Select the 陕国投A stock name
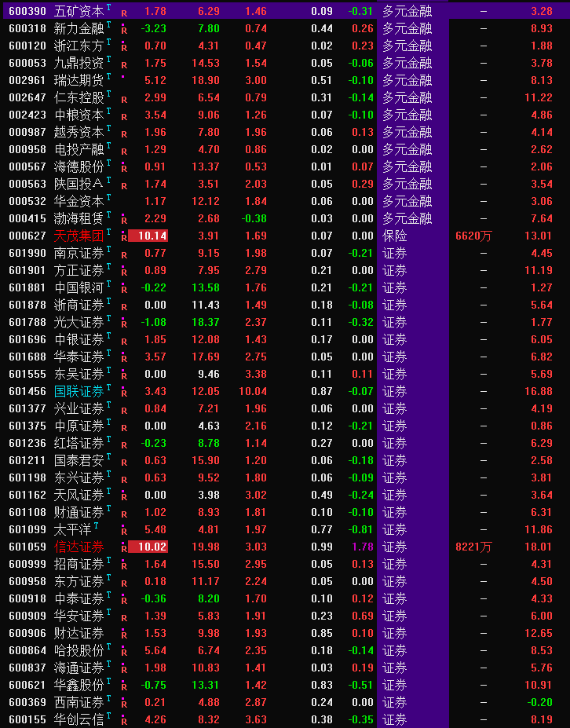 click(79, 185)
